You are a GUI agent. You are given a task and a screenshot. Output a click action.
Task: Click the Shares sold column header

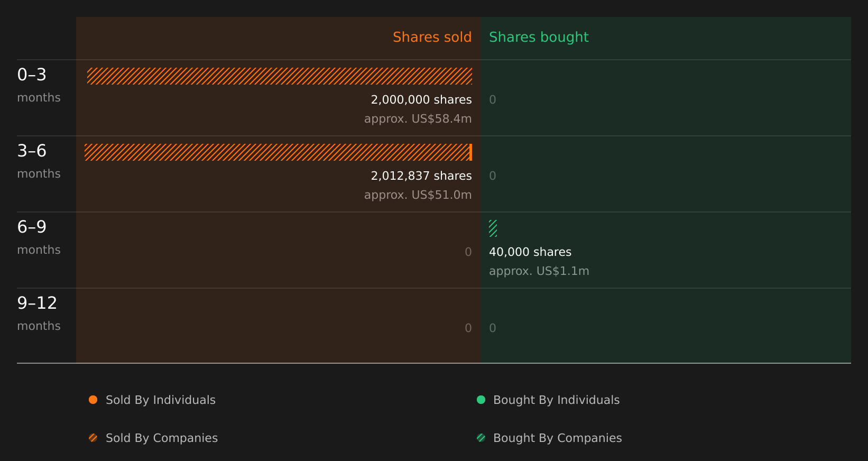(x=432, y=37)
